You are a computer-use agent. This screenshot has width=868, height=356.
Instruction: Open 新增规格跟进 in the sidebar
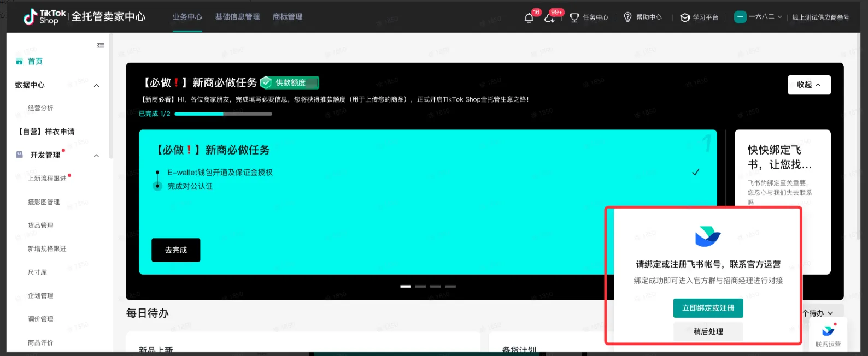47,249
